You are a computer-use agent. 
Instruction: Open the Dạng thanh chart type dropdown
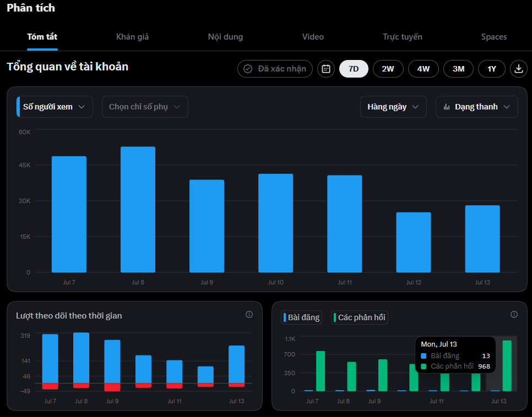coord(477,107)
